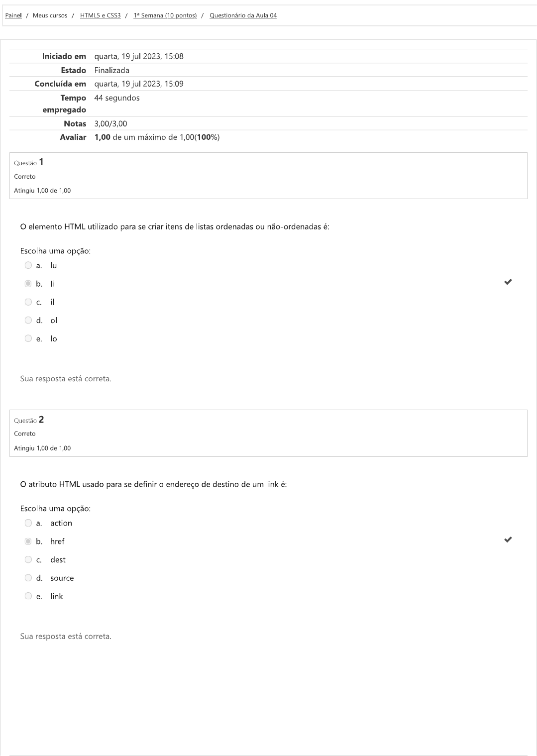
Task: Select option b. li in Question 1
Action: tap(28, 284)
